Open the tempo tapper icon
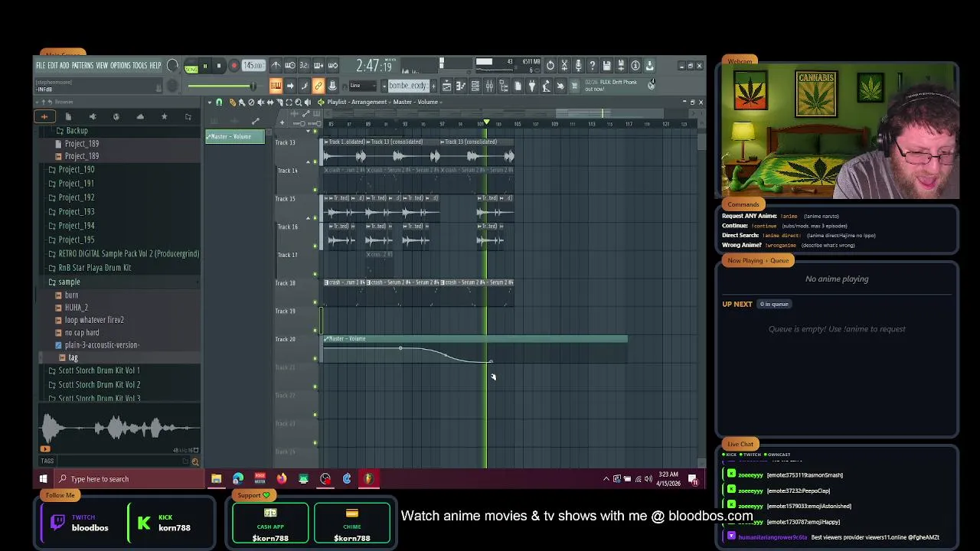The image size is (980, 551). (x=547, y=86)
